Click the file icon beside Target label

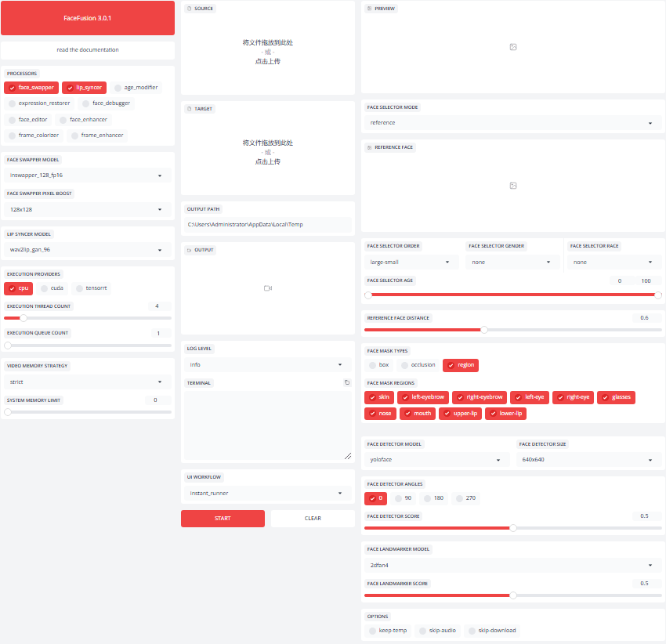click(190, 109)
